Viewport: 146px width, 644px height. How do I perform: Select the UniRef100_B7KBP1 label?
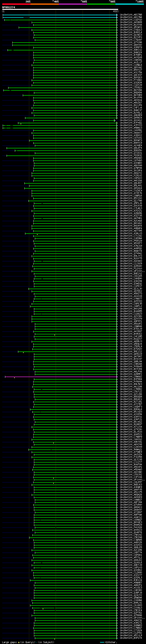point(131,55)
